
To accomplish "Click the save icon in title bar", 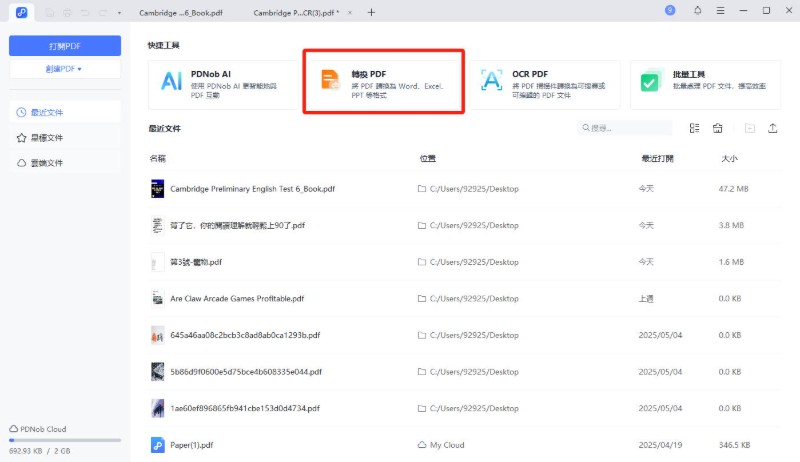I will 49,13.
